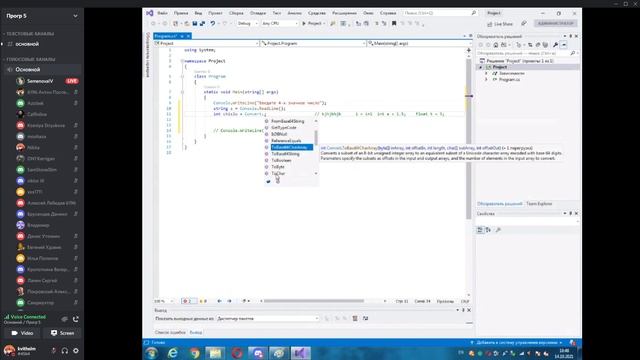640x360 pixels.
Task: Click the errors count indicator
Action: tap(189, 301)
